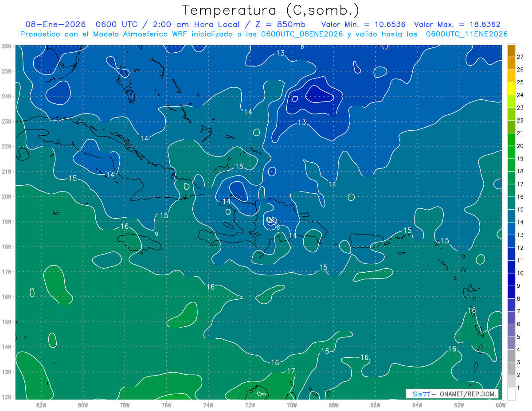
Task: Click the 68W longitude label
Action: tap(334, 405)
